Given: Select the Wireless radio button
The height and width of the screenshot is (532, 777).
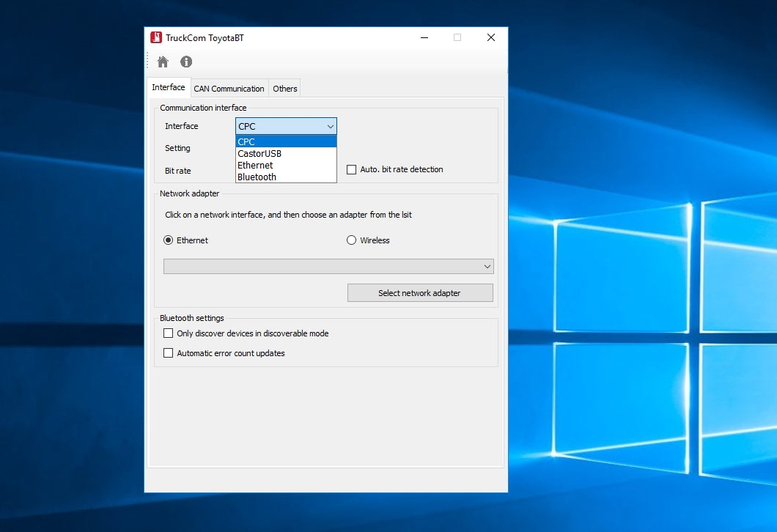Looking at the screenshot, I should pos(352,240).
